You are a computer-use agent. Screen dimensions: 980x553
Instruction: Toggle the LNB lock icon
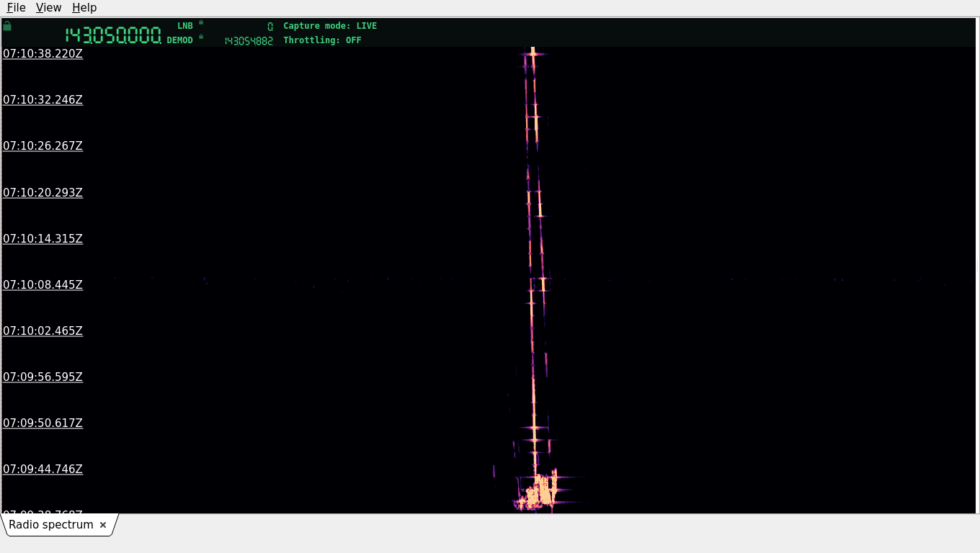point(201,22)
